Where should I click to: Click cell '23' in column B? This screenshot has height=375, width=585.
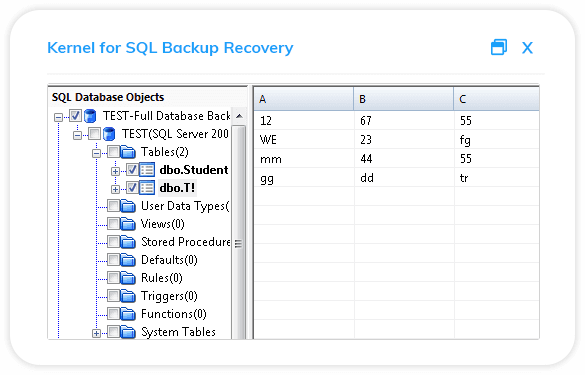[404, 140]
